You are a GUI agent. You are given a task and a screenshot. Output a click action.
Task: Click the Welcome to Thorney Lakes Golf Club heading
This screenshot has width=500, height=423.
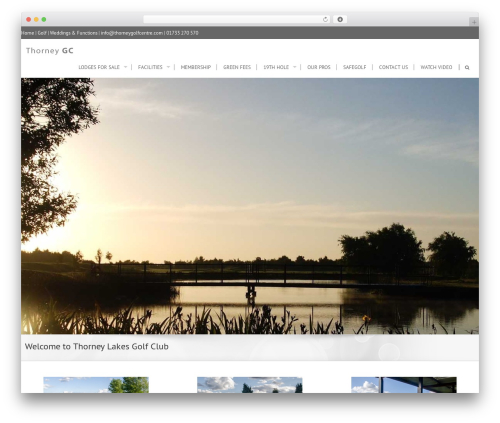click(97, 347)
